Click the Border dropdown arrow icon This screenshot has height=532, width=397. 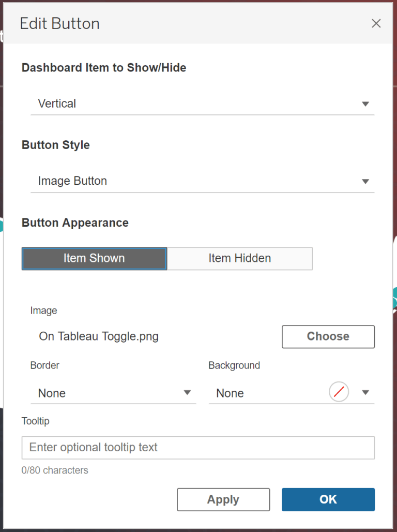(188, 392)
